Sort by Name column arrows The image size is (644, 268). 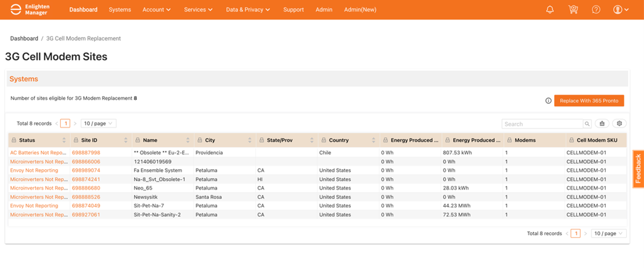188,140
